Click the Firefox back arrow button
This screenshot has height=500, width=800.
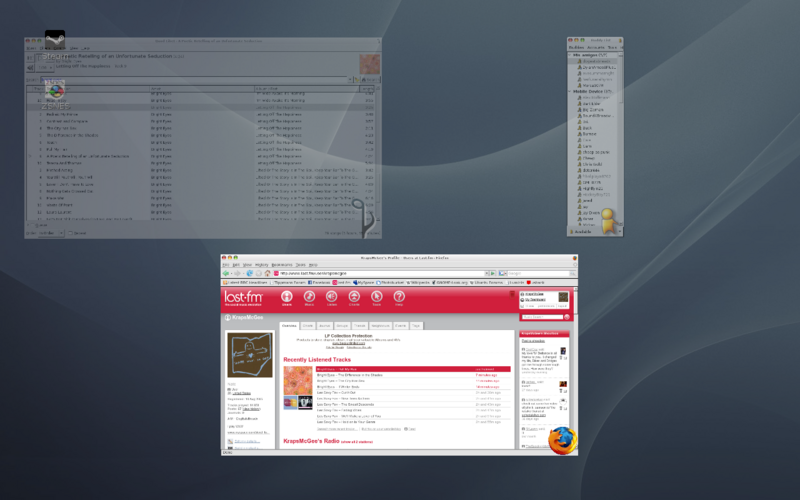click(x=227, y=273)
